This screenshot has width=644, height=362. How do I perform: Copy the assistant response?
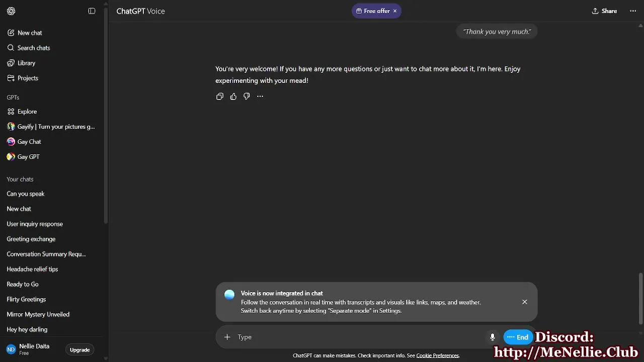[220, 97]
